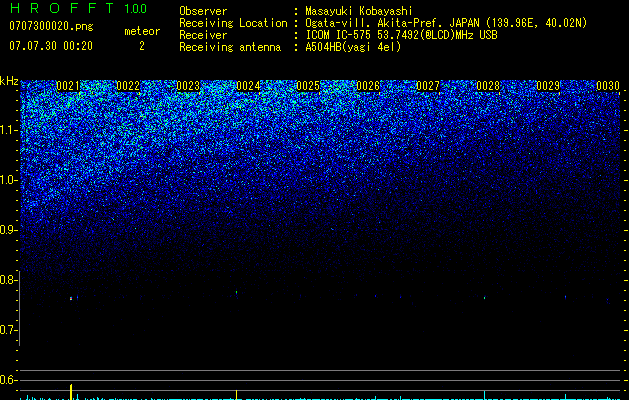Click the ICOM IC-575 receiver text
629x400 pixels.
tap(401, 35)
